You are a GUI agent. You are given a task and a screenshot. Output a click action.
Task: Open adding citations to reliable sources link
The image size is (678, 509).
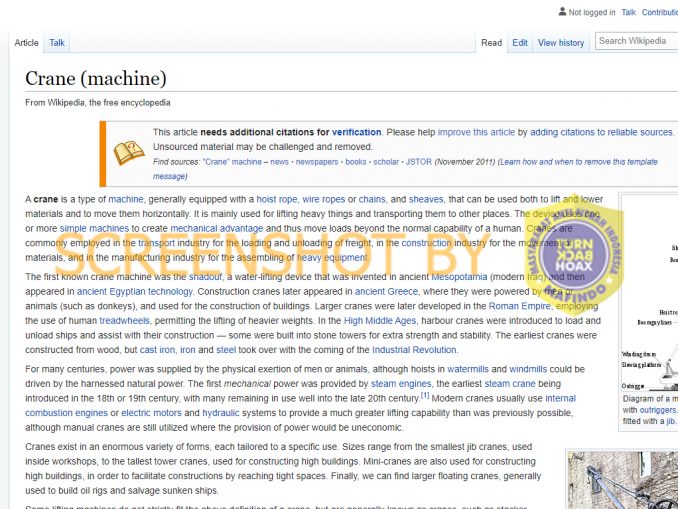(x=601, y=132)
